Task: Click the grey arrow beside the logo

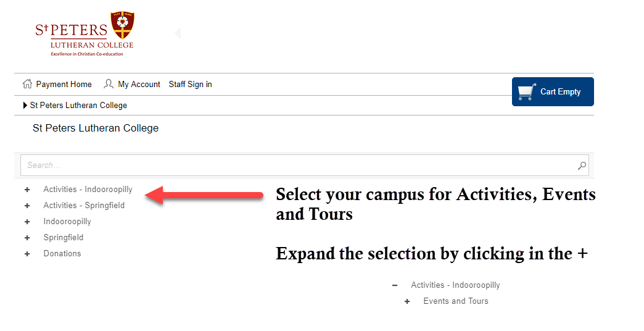Action: point(178,33)
